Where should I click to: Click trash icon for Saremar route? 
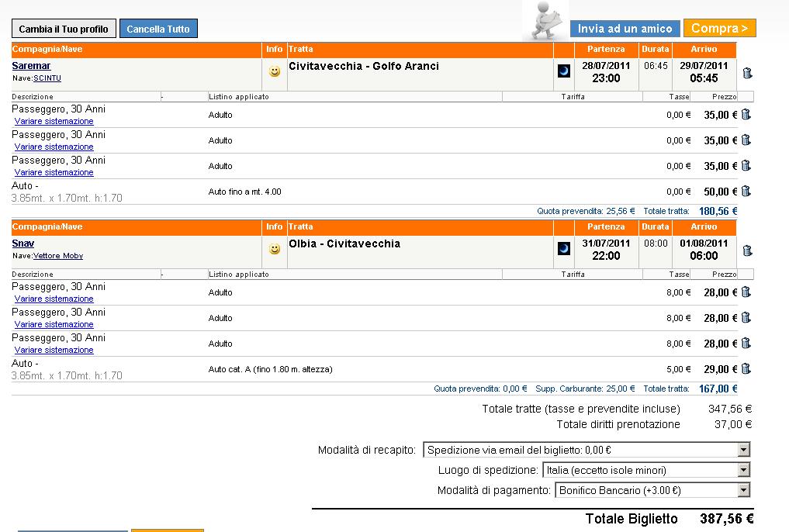pyautogui.click(x=747, y=74)
